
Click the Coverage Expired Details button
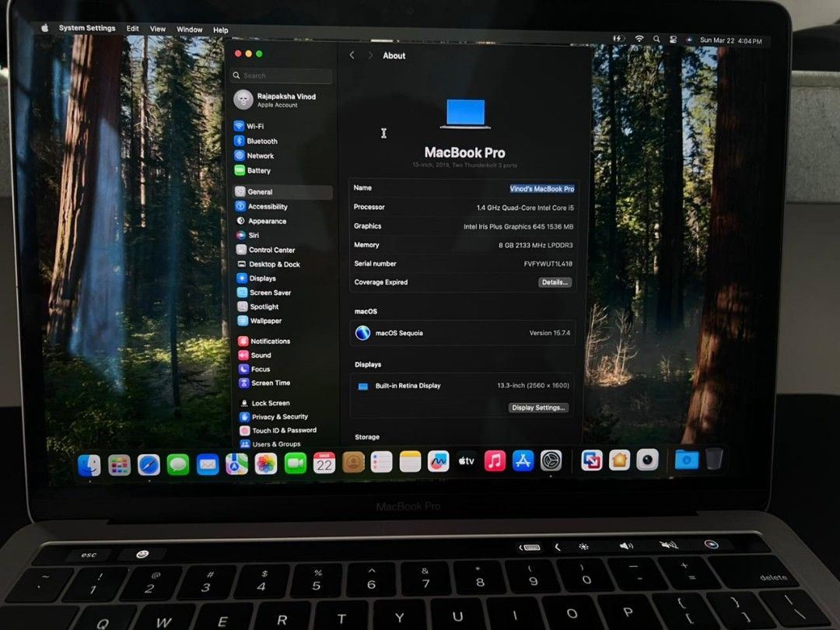[x=555, y=282]
